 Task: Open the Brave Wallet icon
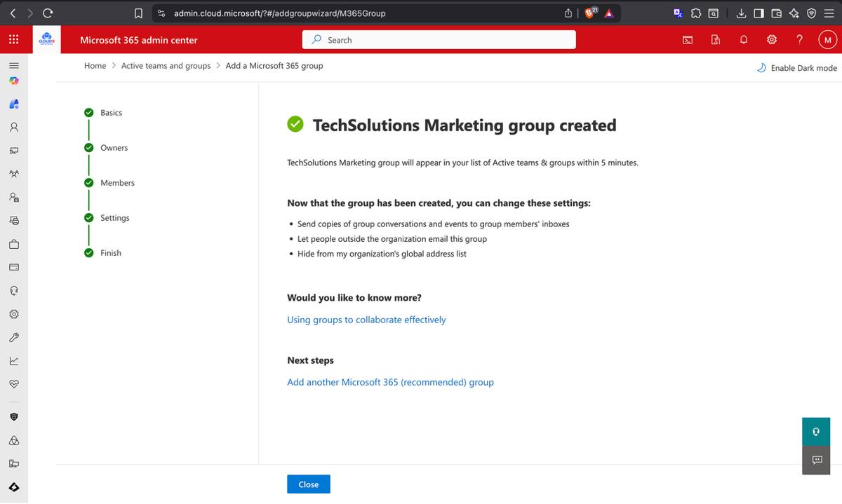pyautogui.click(x=776, y=13)
